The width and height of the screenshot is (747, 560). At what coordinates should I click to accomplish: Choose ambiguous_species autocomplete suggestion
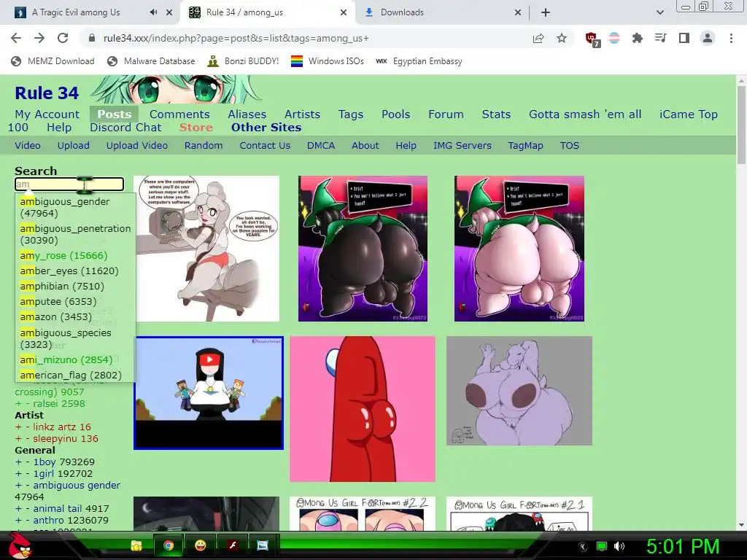(x=75, y=338)
